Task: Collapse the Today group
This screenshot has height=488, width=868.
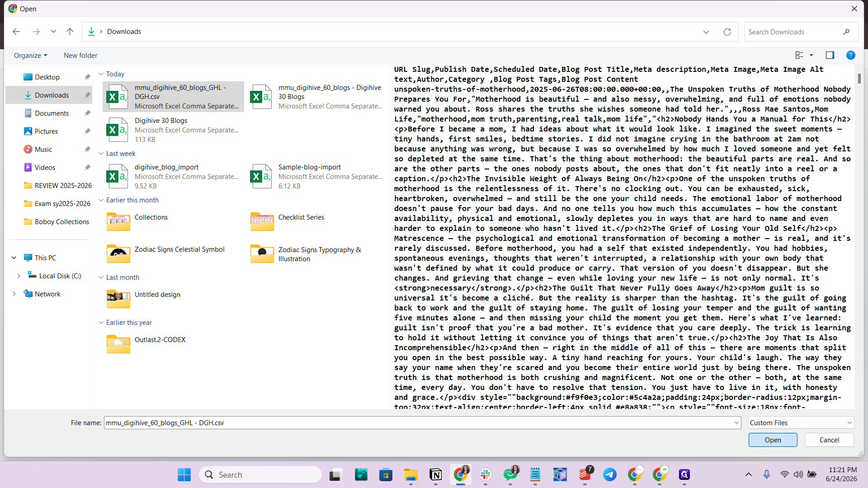Action: point(101,74)
